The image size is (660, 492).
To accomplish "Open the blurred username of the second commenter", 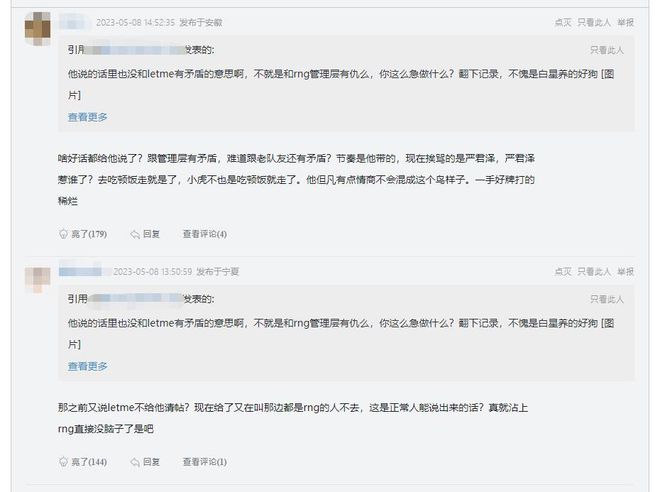I will pos(80,271).
